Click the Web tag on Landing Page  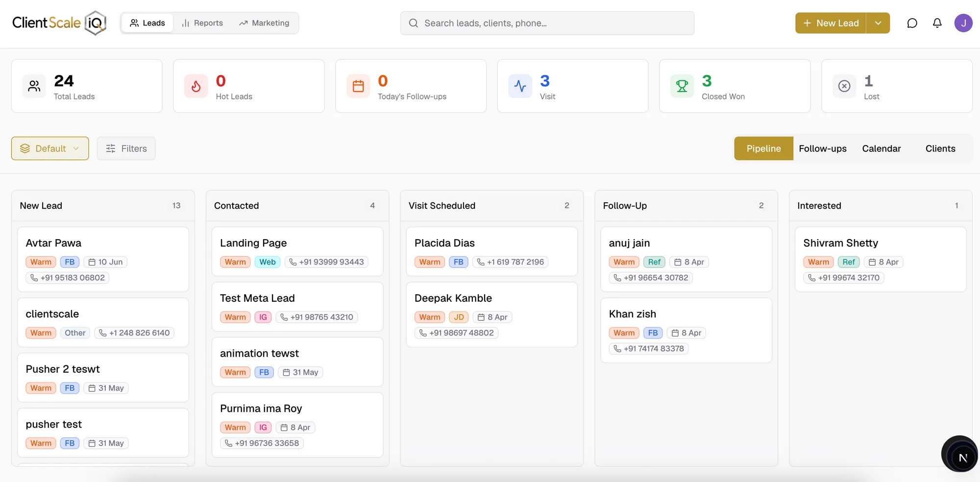[x=267, y=262]
